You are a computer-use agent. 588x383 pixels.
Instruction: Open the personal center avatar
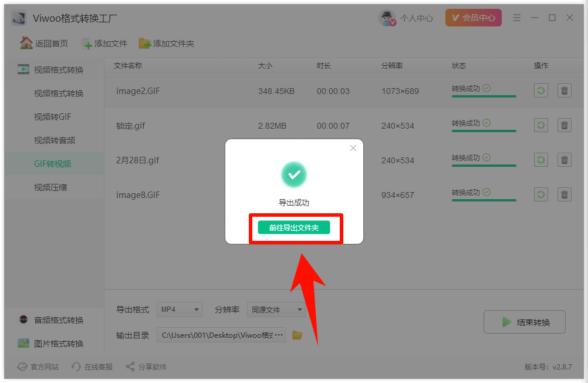387,18
